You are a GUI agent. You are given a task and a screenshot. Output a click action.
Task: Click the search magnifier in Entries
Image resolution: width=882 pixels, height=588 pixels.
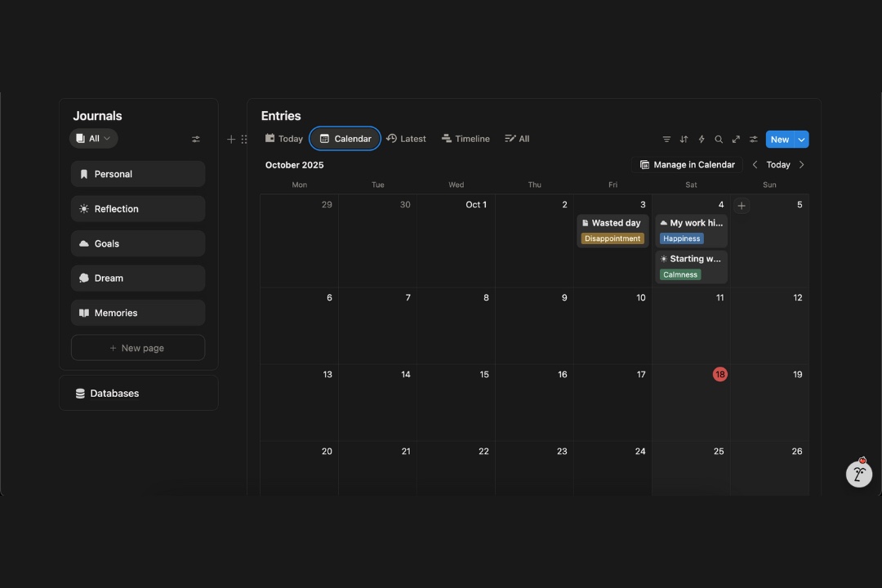click(x=719, y=140)
